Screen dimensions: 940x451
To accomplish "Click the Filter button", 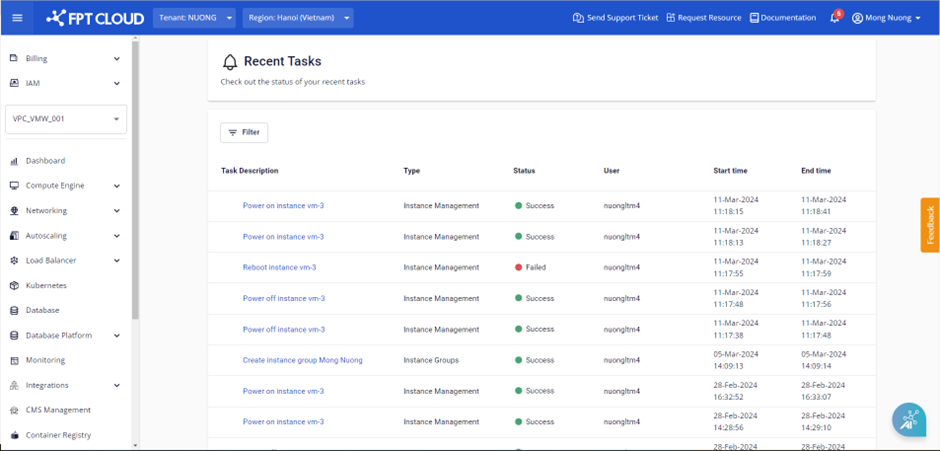I will (244, 132).
